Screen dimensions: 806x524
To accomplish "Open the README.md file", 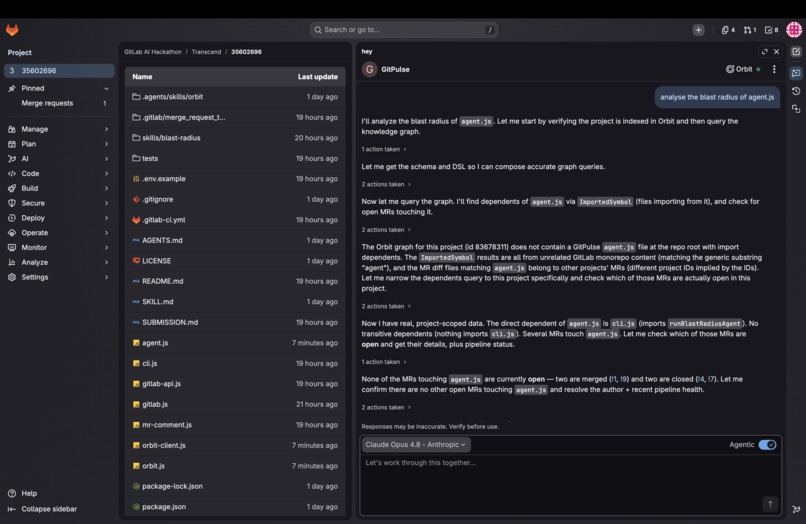I will pyautogui.click(x=162, y=281).
